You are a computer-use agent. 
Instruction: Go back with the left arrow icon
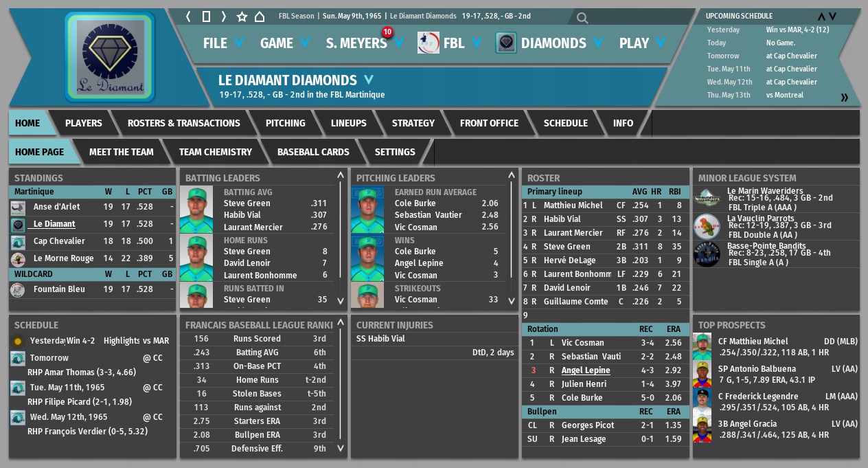click(x=189, y=16)
